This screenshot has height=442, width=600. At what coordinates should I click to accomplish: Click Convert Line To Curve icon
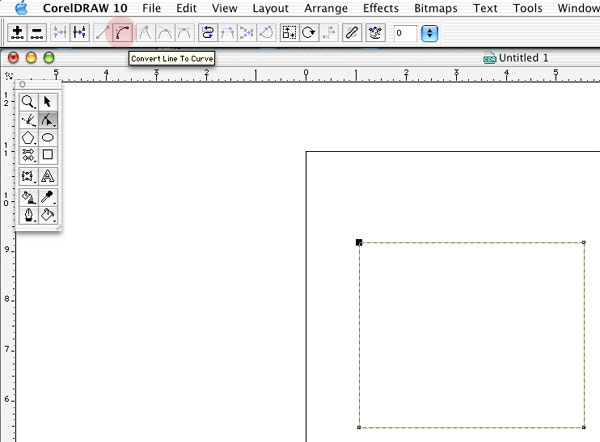coord(122,33)
